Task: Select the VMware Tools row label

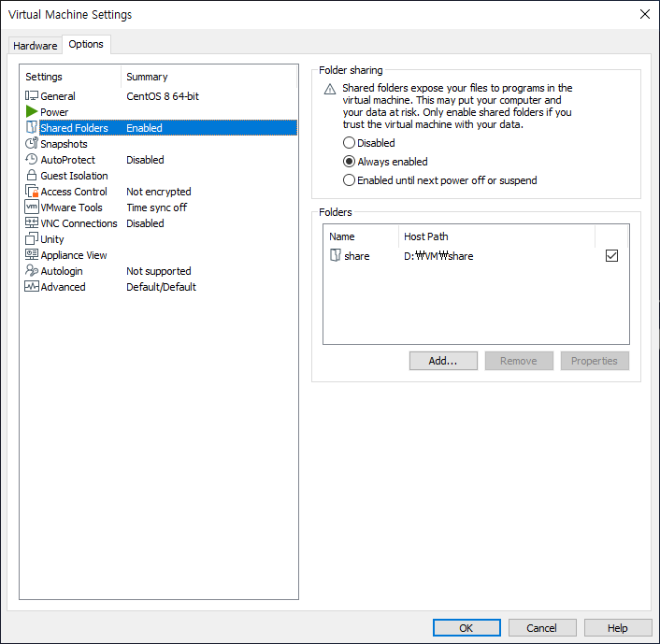Action: (72, 208)
